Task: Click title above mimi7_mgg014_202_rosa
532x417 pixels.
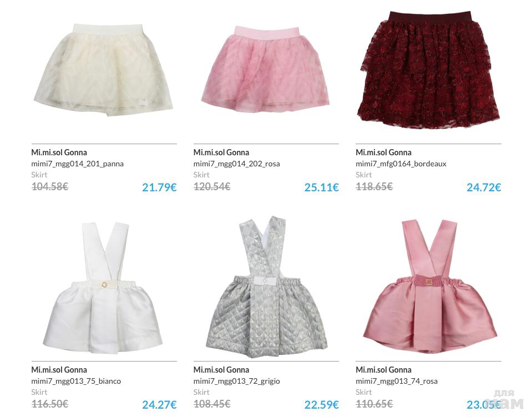Action: point(221,152)
